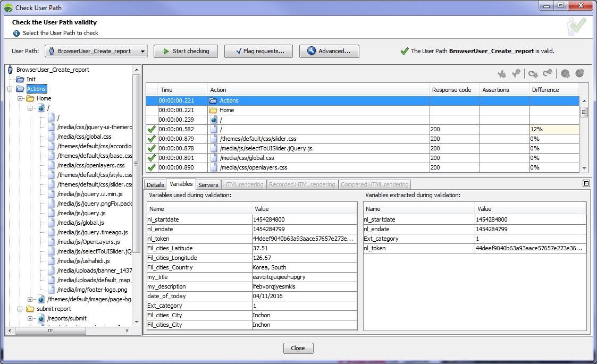The height and width of the screenshot is (364, 597).
Task: Click the green User Path valid checkmark icon
Action: (x=576, y=26)
